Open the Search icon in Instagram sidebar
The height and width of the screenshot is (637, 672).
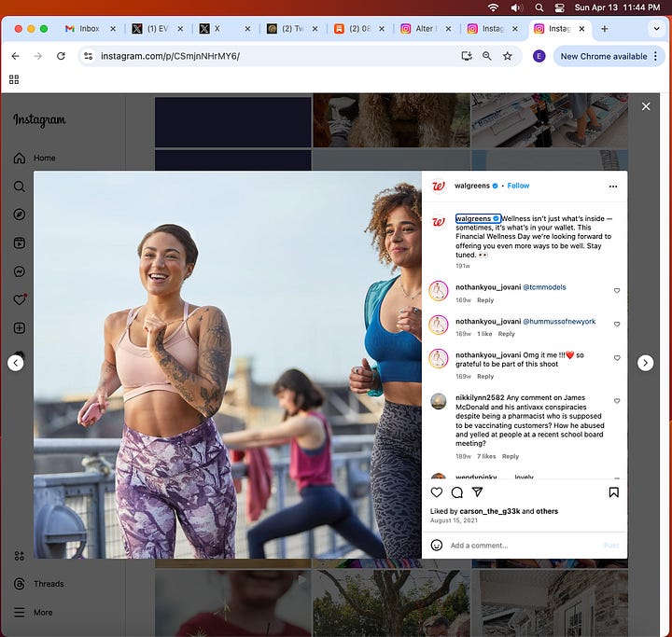(20, 187)
